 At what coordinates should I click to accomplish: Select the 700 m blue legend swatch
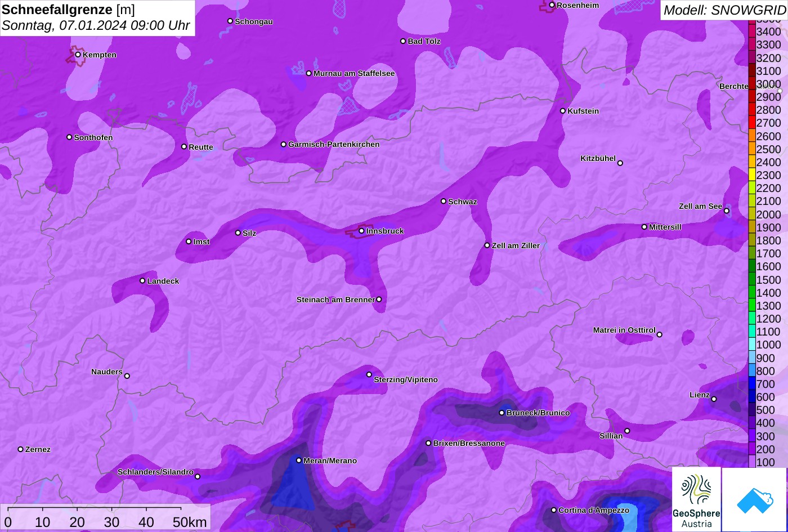(751, 384)
